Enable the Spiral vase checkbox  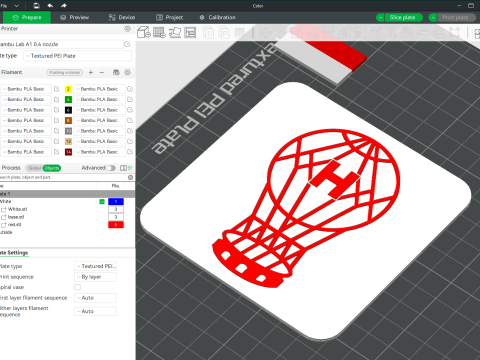(77, 287)
